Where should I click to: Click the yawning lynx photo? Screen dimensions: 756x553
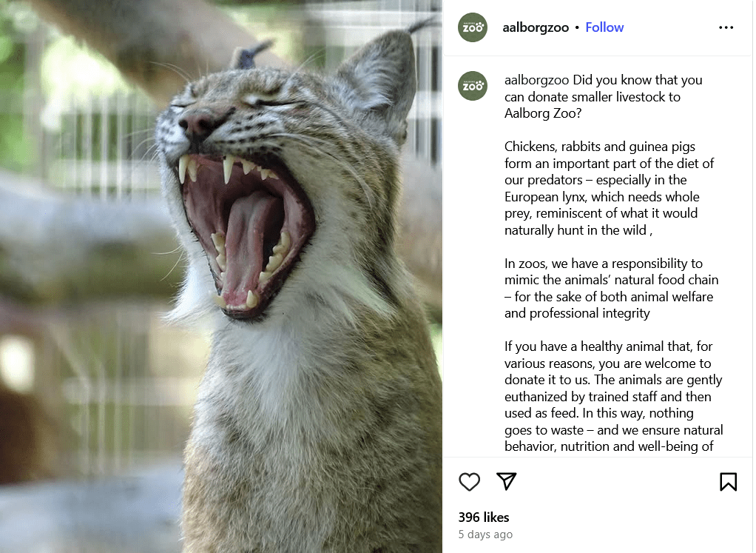[x=221, y=277]
